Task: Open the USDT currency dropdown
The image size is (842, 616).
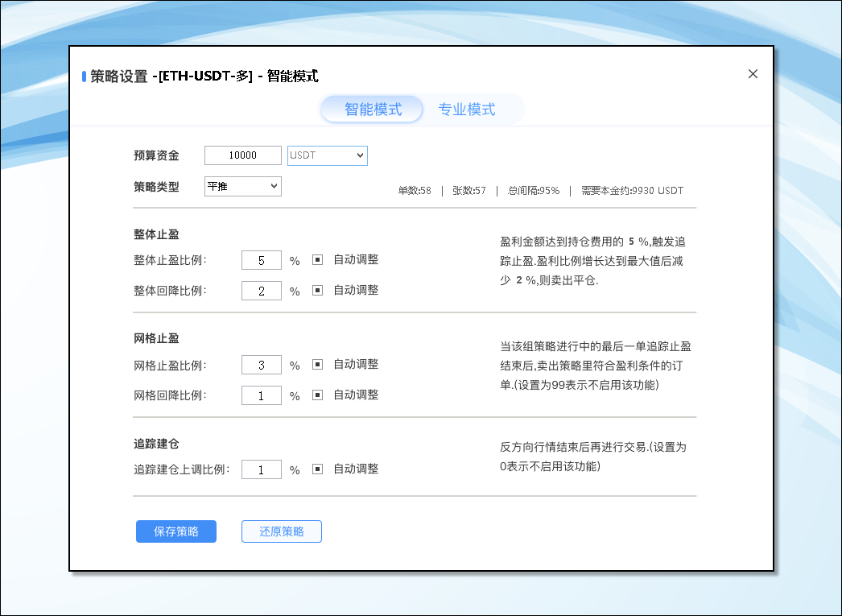Action: pyautogui.click(x=327, y=155)
